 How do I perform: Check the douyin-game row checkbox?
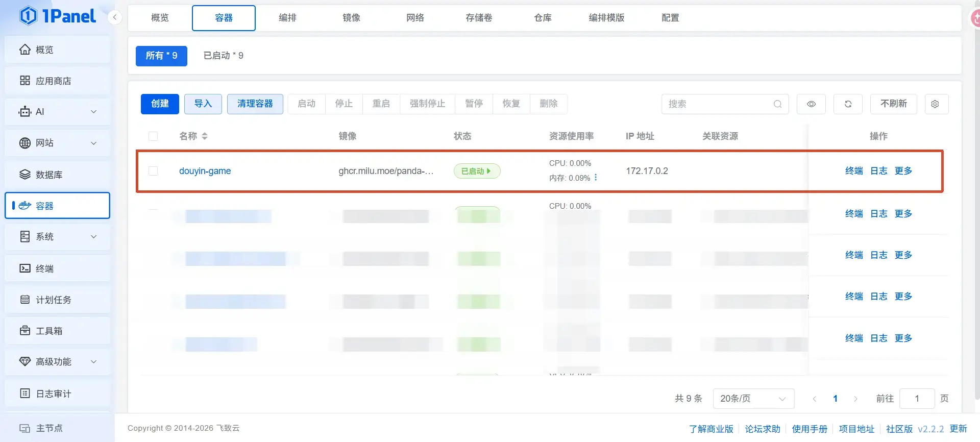pyautogui.click(x=153, y=171)
